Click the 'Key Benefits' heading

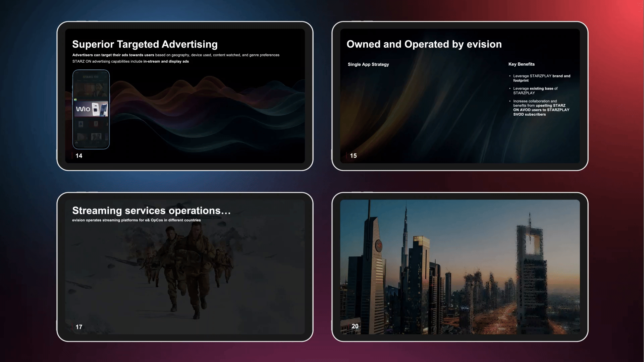coord(521,64)
